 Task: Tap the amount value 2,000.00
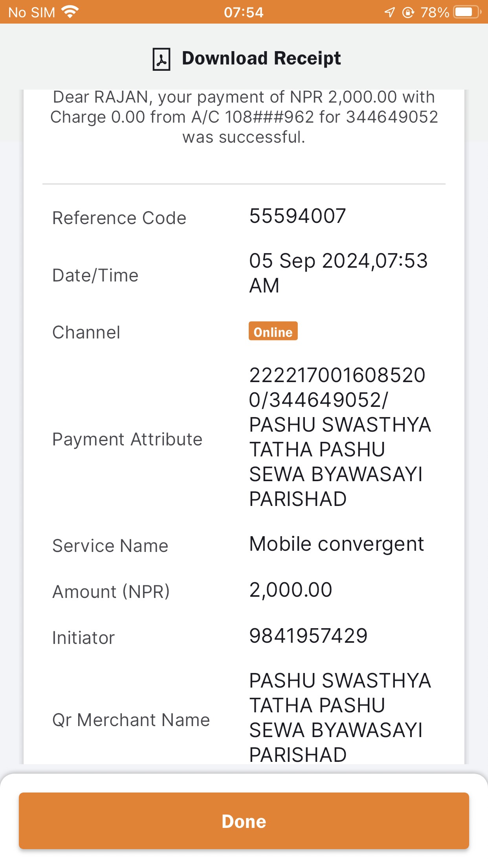click(x=291, y=590)
